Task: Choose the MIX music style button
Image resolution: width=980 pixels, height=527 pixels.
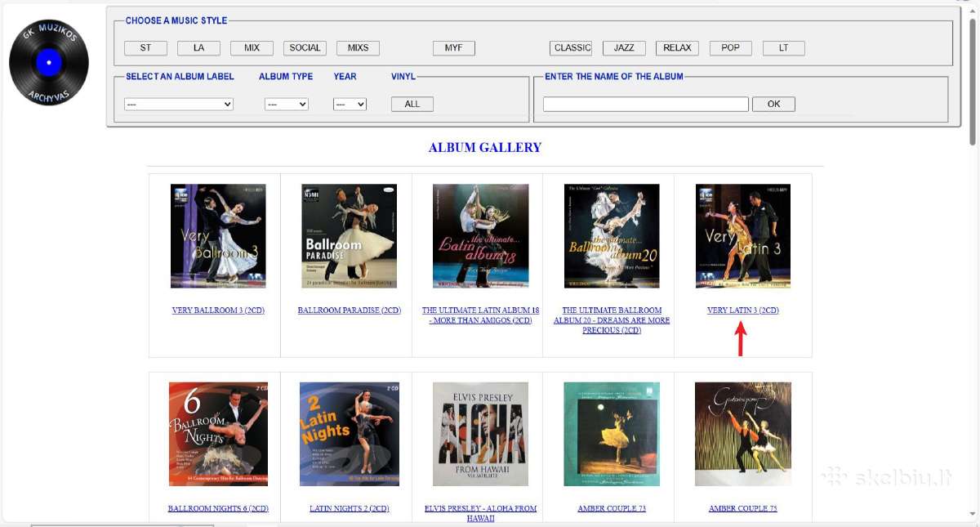Action: pos(252,48)
